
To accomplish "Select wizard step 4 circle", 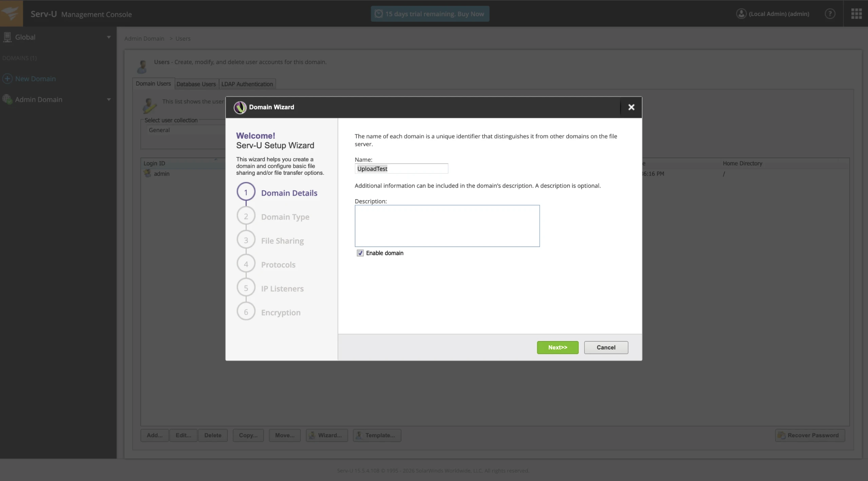I will click(246, 264).
